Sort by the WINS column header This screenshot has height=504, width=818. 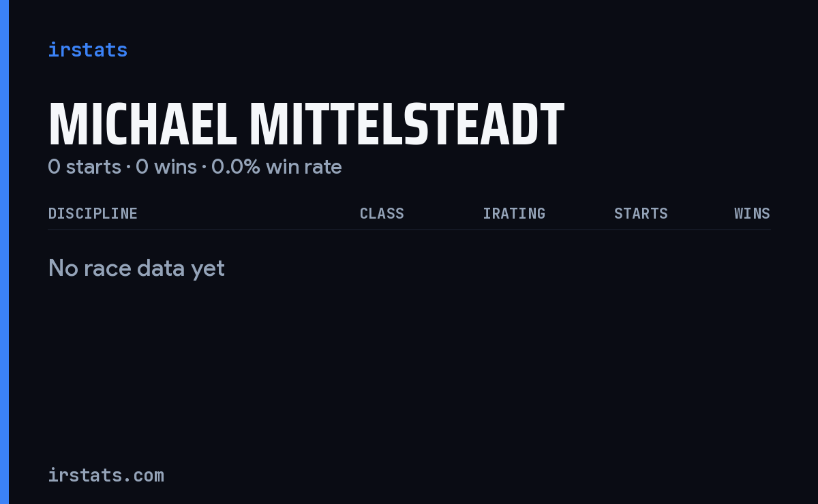(x=752, y=213)
